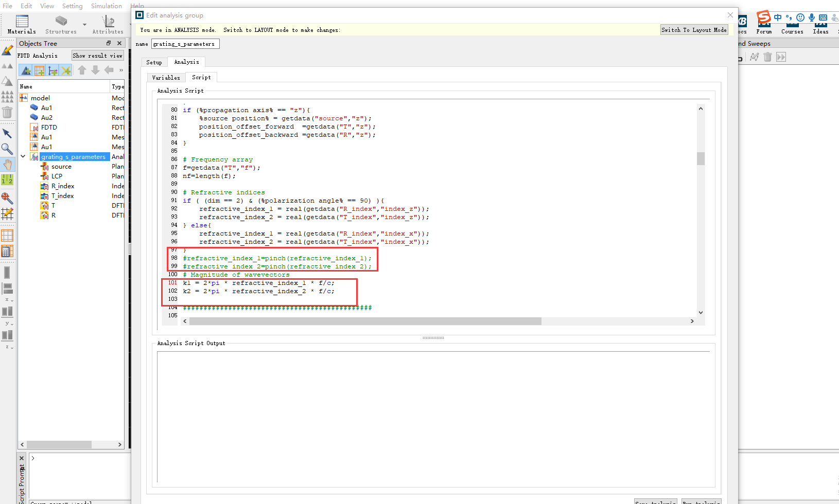Open the Edit menu
The image size is (839, 504).
[x=26, y=6]
